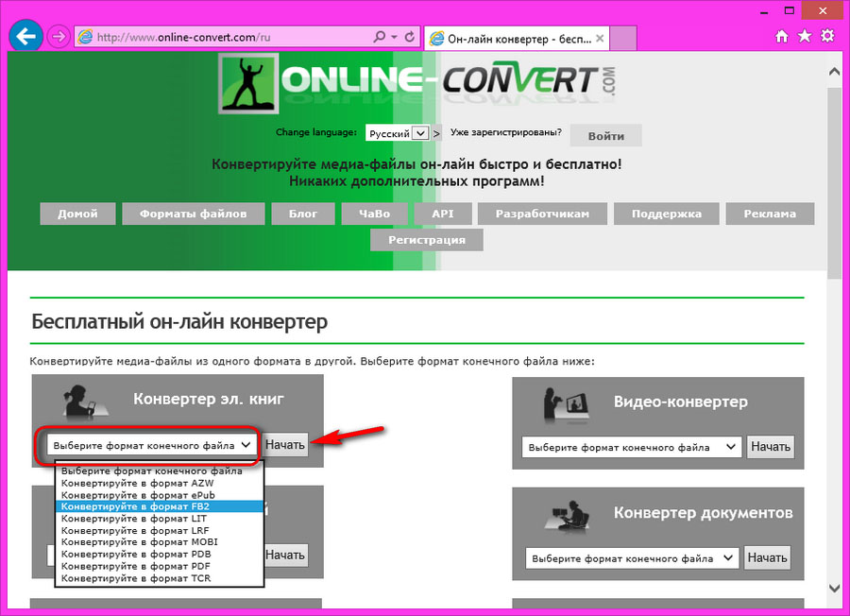Choose Конвертируйте в формат LRF
The width and height of the screenshot is (850, 616).
[x=160, y=530]
